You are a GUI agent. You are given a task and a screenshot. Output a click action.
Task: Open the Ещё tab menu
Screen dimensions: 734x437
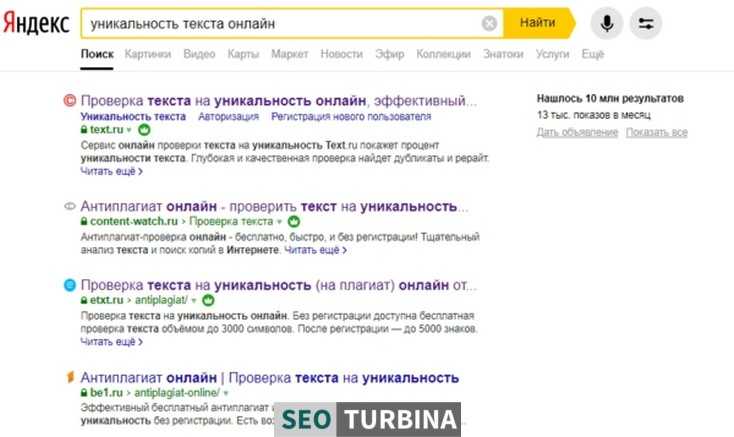(593, 54)
